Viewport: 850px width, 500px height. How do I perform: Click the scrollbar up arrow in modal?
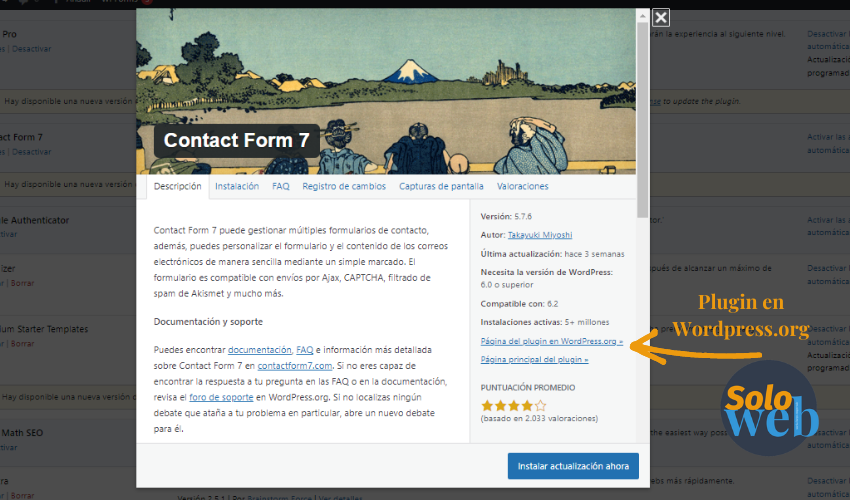(642, 16)
